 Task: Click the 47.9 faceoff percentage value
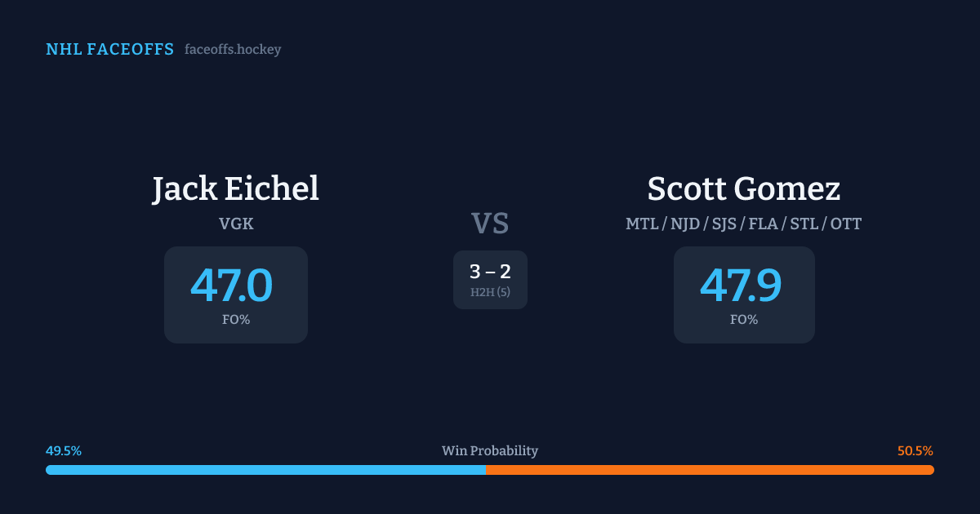click(x=741, y=286)
